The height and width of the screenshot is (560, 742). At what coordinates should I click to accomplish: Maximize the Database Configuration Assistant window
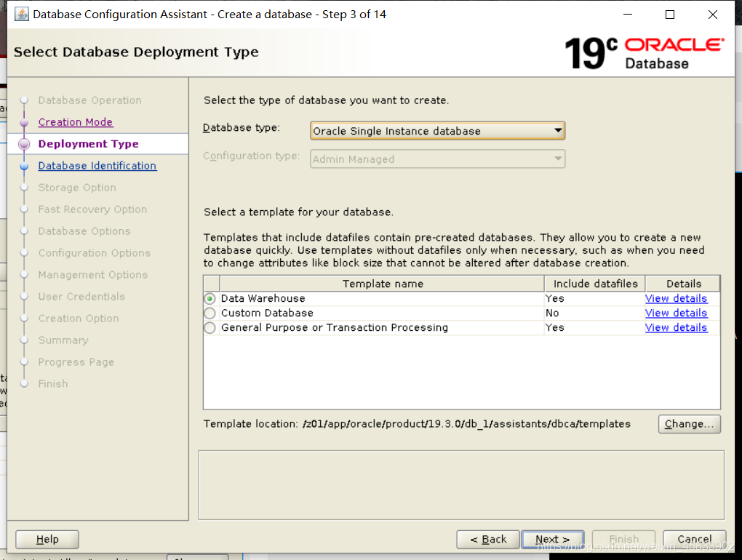[669, 15]
